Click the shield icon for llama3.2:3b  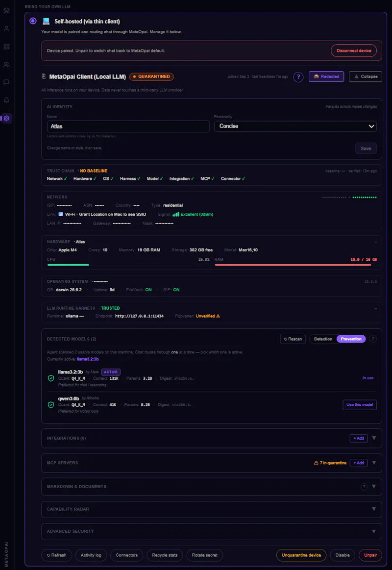(51, 378)
